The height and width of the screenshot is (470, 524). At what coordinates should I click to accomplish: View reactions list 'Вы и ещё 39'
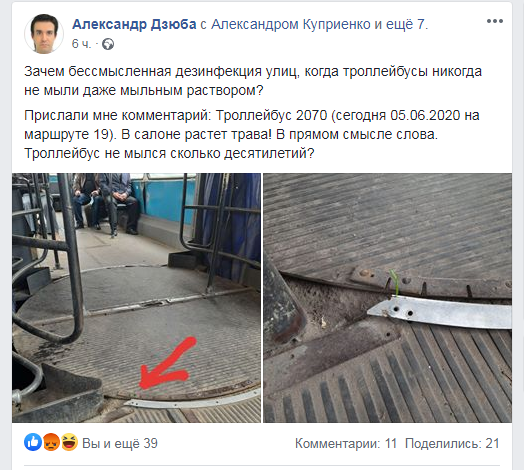(x=120, y=443)
